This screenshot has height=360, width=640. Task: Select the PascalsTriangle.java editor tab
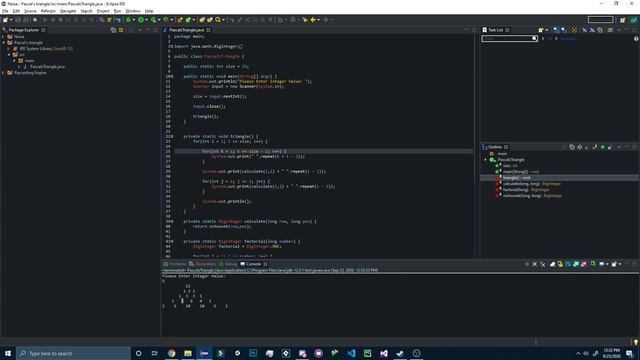[187, 30]
